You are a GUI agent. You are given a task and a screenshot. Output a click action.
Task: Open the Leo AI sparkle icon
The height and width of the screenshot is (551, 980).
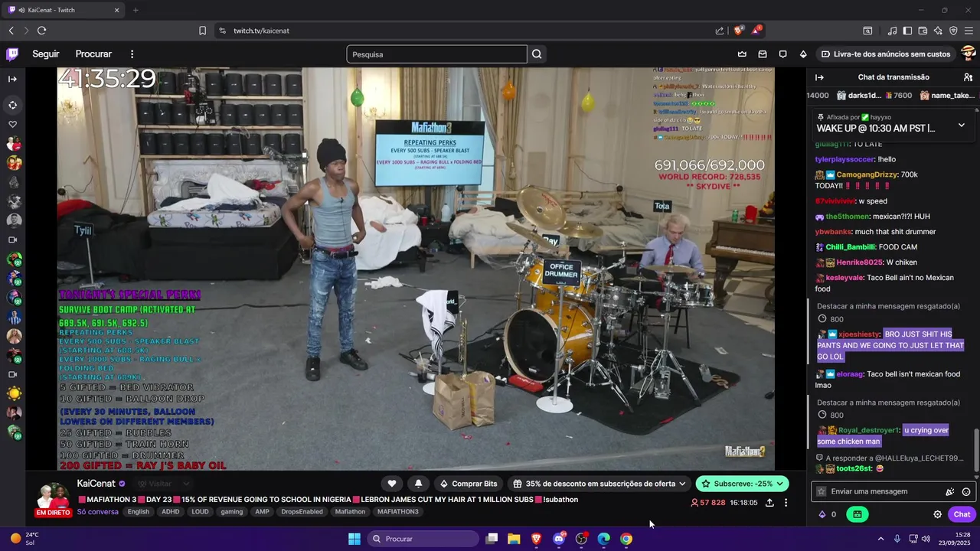(938, 31)
